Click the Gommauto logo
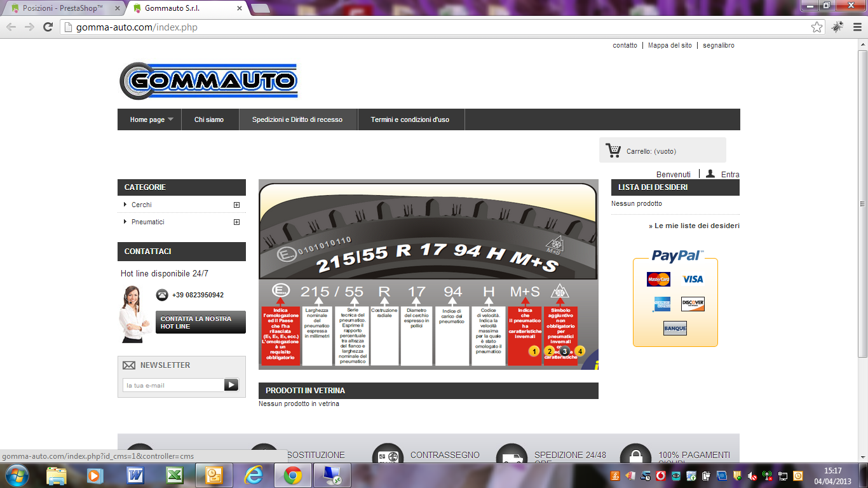Image resolution: width=868 pixels, height=488 pixels. click(208, 81)
